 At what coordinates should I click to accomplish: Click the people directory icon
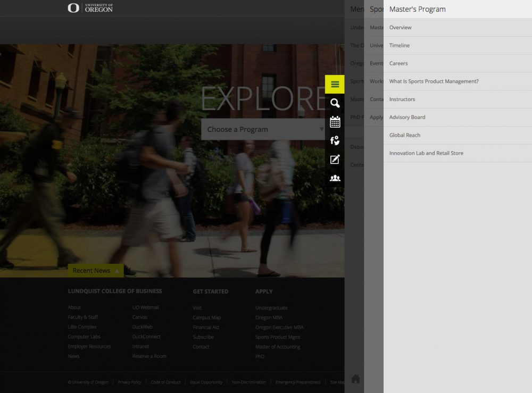335,178
